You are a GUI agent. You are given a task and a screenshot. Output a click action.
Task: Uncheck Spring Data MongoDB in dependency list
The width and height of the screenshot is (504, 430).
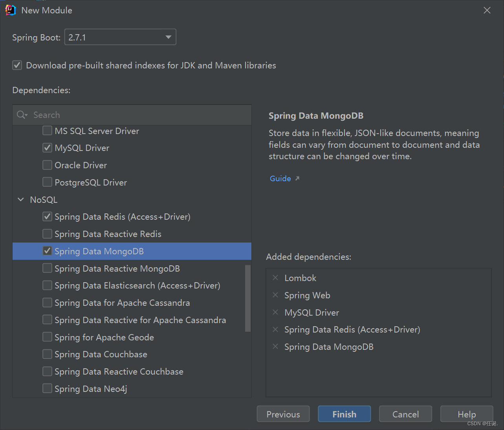pos(47,251)
